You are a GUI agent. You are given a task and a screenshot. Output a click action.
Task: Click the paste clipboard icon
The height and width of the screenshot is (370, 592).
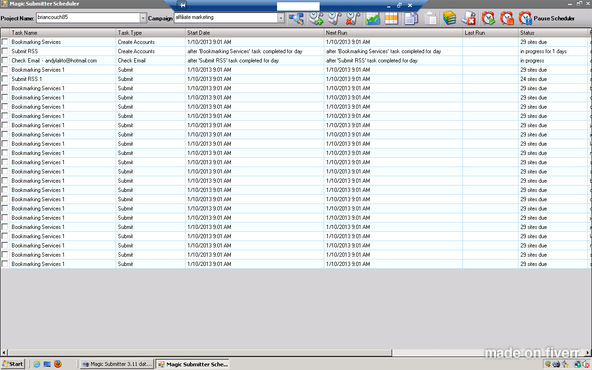(430, 18)
